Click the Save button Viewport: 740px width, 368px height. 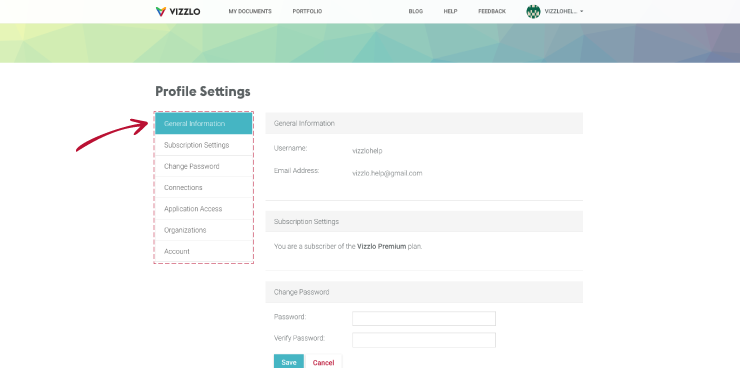pyautogui.click(x=289, y=362)
